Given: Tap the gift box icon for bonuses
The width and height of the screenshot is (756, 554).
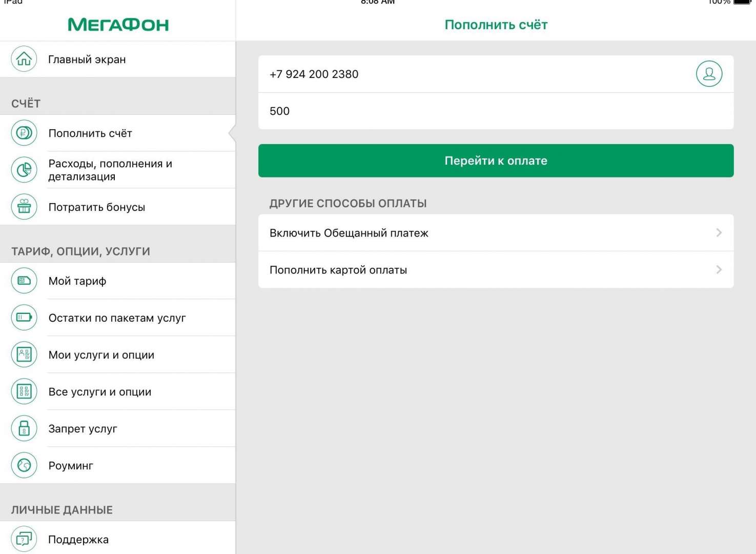Looking at the screenshot, I should (24, 207).
